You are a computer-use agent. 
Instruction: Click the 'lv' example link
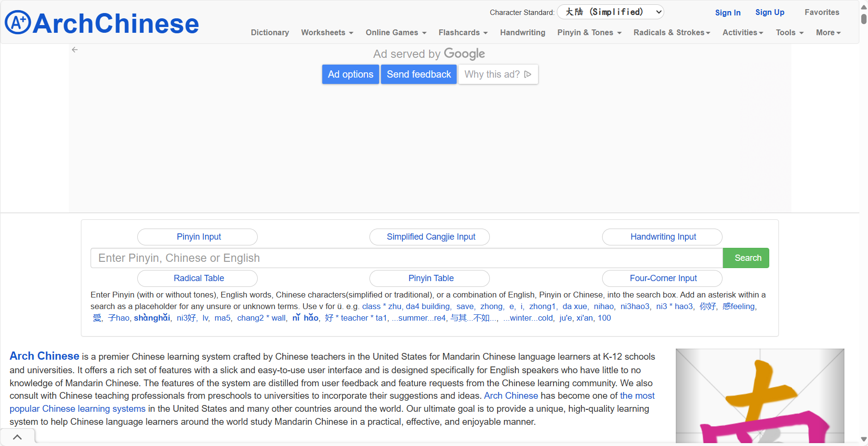tap(205, 318)
